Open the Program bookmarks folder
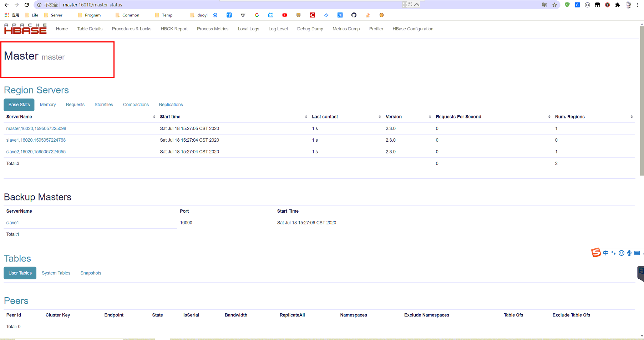Screen dimensions: 644x340 coord(89,15)
